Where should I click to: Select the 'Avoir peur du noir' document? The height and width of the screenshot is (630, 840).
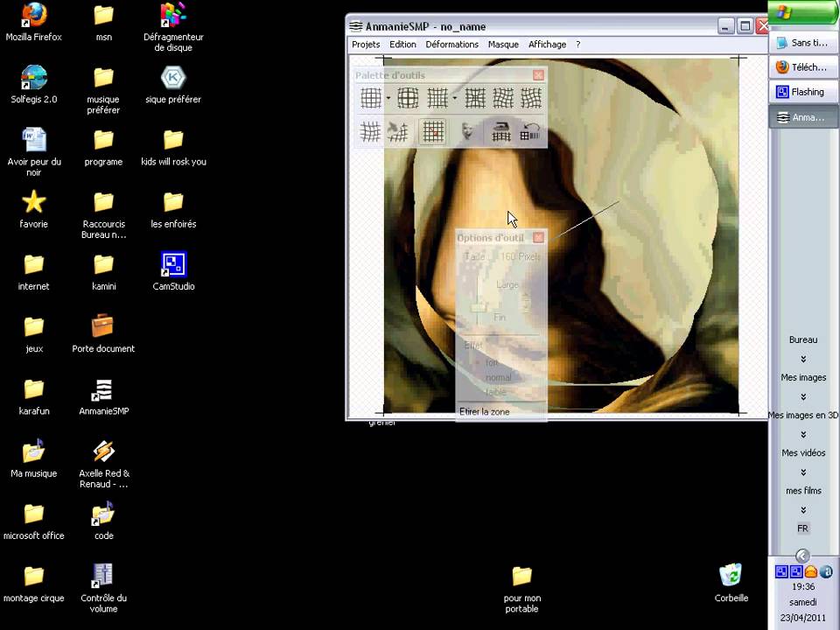pyautogui.click(x=34, y=151)
